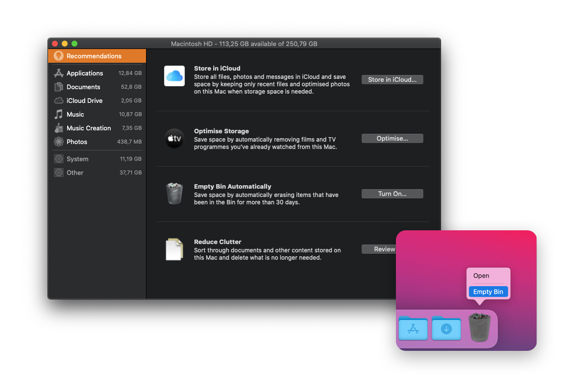Click the Apple TV icon
The width and height of the screenshot is (588, 392).
pos(174,139)
